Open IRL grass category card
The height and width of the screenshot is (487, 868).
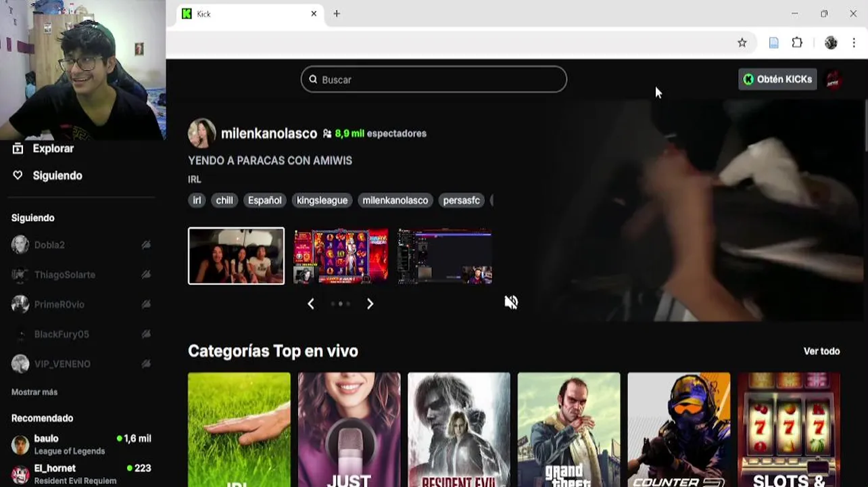tap(239, 430)
